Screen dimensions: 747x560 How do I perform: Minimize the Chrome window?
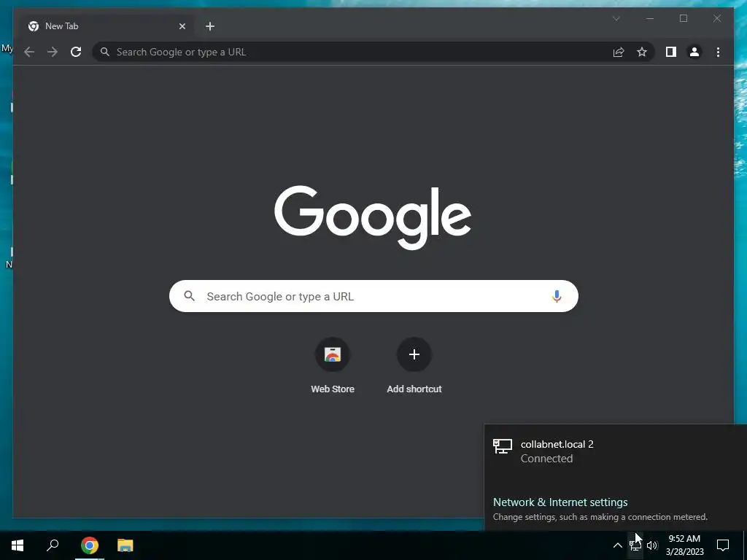coord(650,18)
